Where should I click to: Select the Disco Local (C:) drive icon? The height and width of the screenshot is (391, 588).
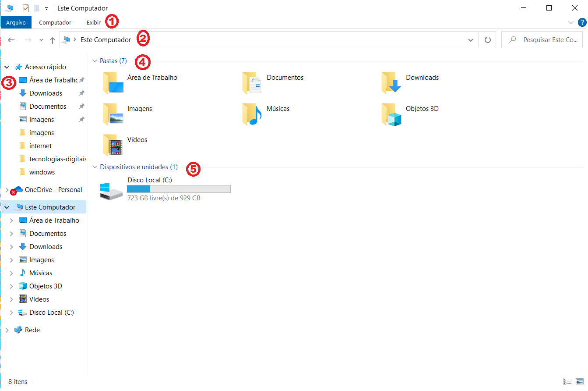coord(111,192)
